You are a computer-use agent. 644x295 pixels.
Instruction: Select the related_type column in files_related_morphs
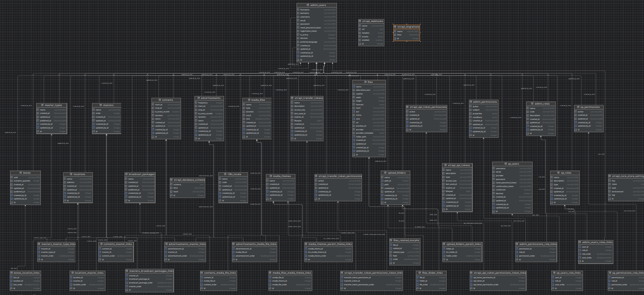point(398,252)
